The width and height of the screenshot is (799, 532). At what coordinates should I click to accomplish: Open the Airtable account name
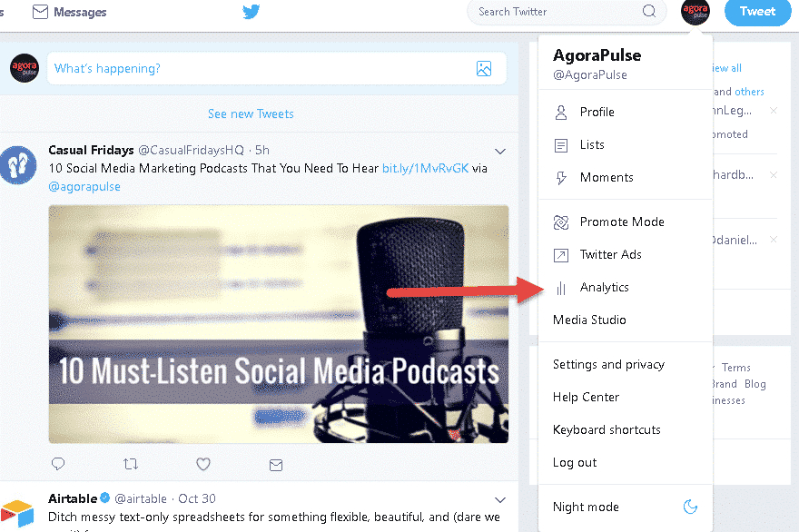click(73, 498)
